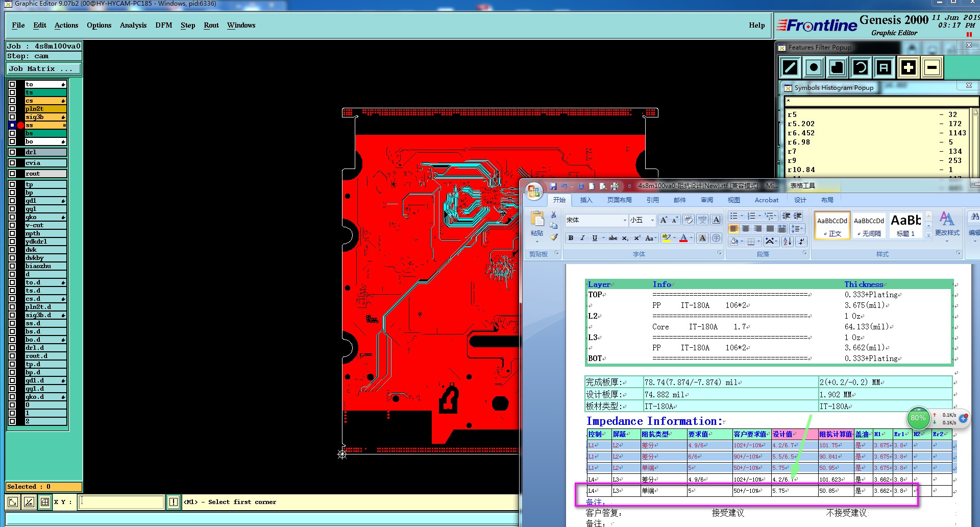Toggle Italic formatting in Word

[582, 238]
